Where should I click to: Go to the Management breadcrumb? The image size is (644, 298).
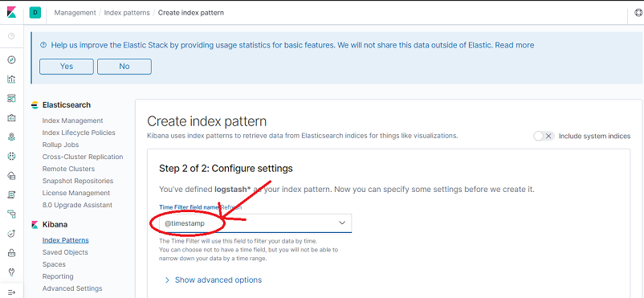[75, 13]
